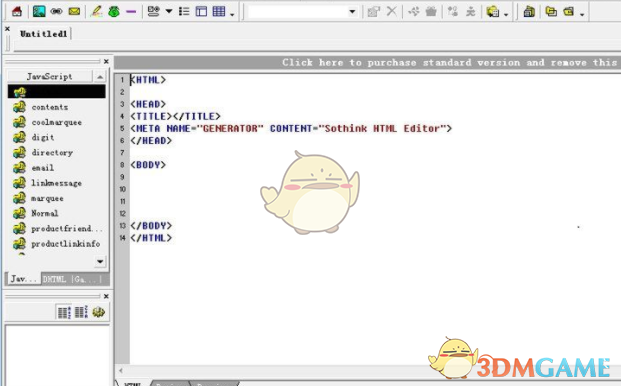
Task: Switch to the HTML editor view tab
Action: click(x=132, y=384)
